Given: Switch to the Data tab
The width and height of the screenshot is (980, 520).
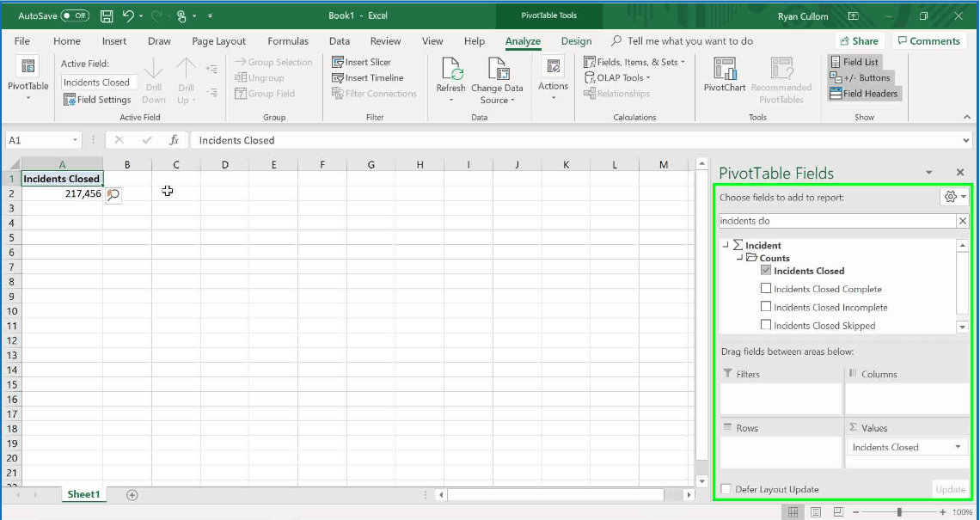Looking at the screenshot, I should pyautogui.click(x=340, y=40).
